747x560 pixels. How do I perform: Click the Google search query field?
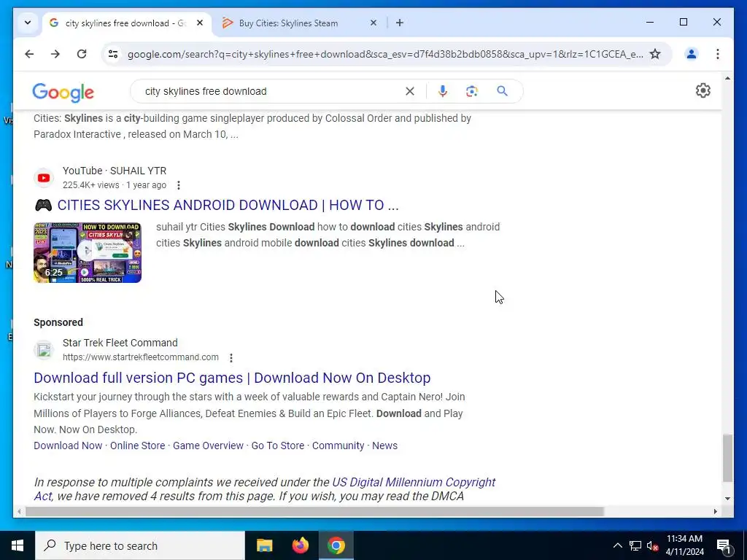coord(271,91)
